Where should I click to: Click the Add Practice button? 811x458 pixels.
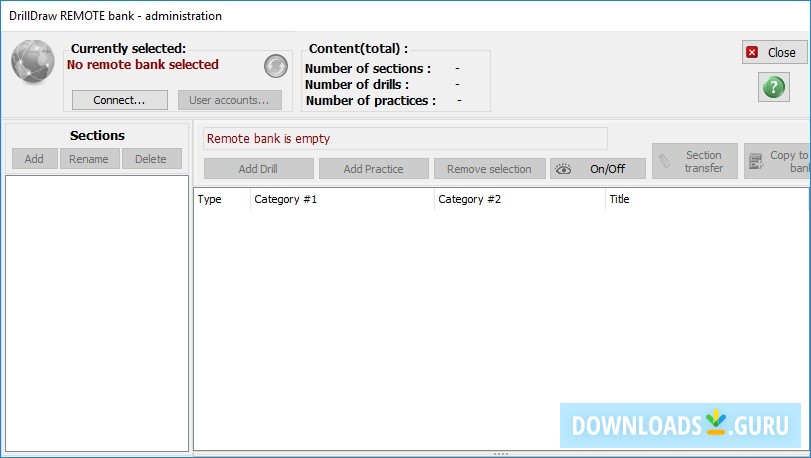coord(373,169)
